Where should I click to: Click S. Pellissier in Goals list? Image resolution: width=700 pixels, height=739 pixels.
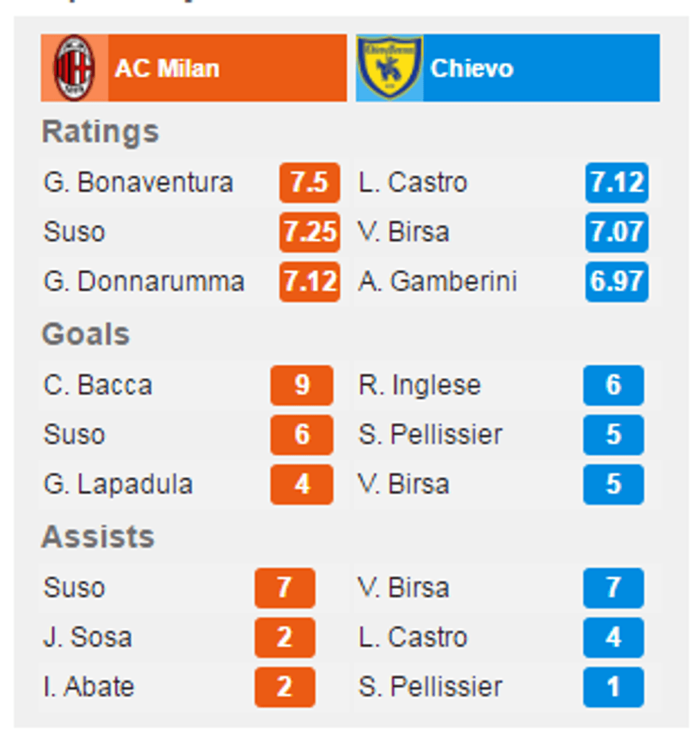(430, 435)
